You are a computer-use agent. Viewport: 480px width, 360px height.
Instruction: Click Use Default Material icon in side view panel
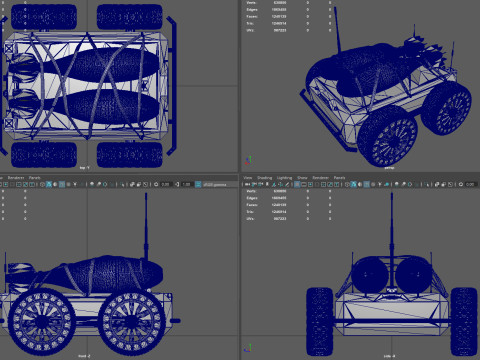pyautogui.click(x=360, y=184)
